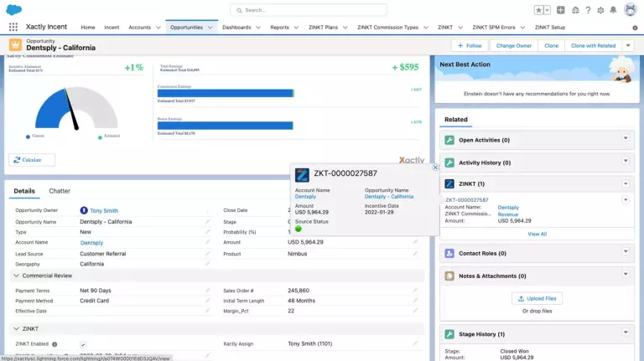This screenshot has width=644, height=361.
Task: Click the Open Activities list icon
Action: pyautogui.click(x=449, y=141)
